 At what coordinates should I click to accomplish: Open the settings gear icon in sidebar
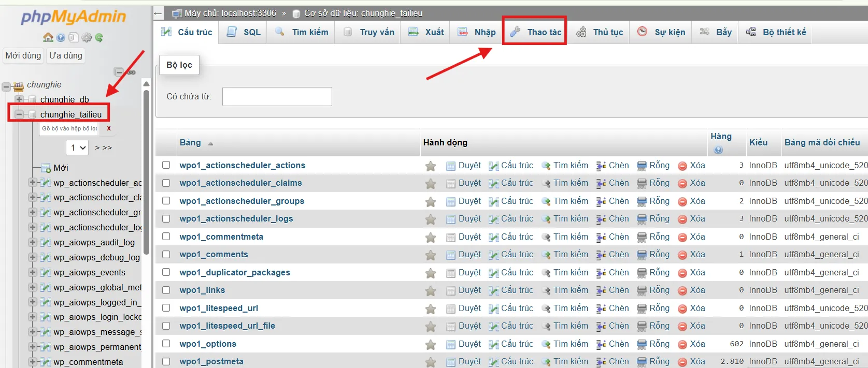(x=87, y=37)
